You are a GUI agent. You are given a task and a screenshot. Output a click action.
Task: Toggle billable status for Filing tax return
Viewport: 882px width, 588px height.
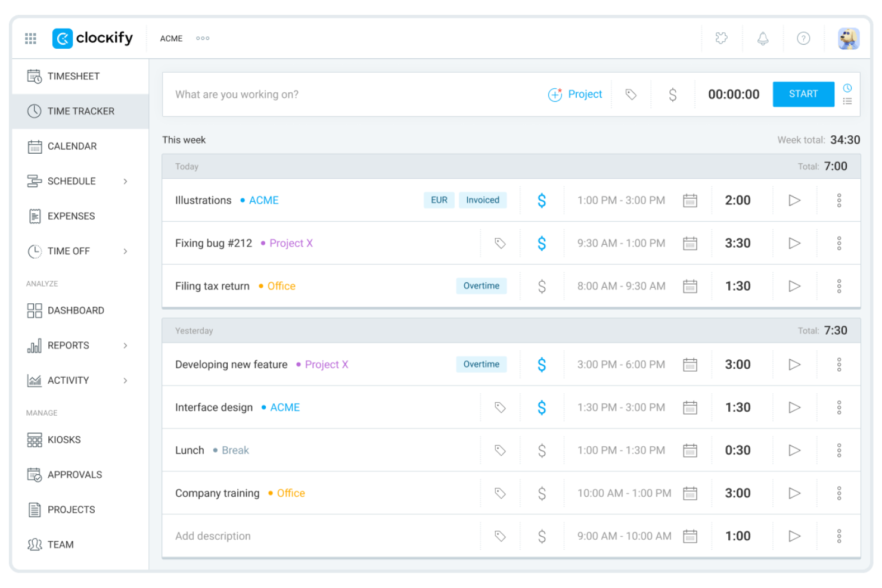click(541, 287)
